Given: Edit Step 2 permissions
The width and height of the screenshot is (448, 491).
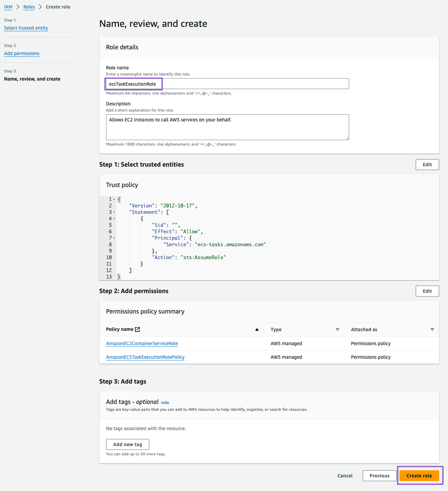Looking at the screenshot, I should [427, 291].
